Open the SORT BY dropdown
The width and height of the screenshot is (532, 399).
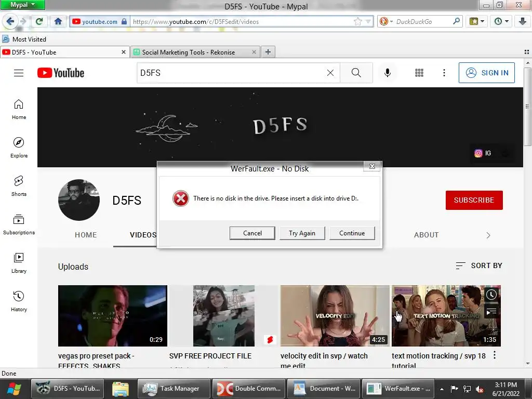(x=478, y=265)
